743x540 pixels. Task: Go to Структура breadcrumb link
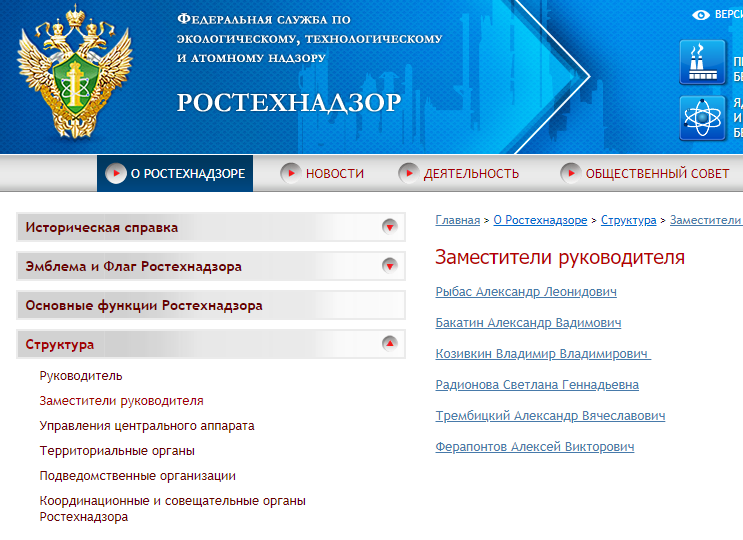coord(628,220)
